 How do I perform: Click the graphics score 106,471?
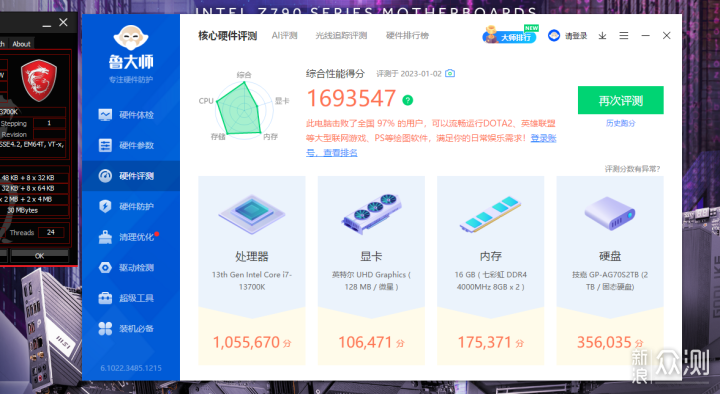point(371,343)
